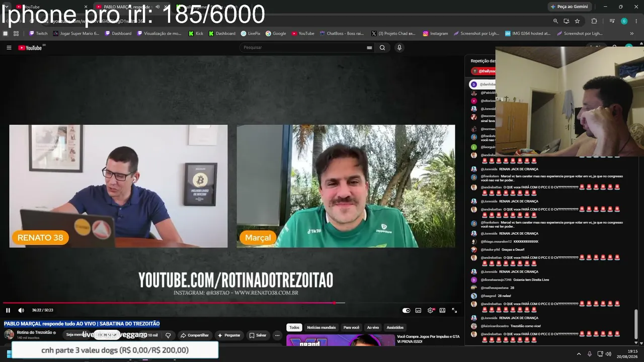The height and width of the screenshot is (362, 644).
Task: Dislike the video with thumbs-down button
Action: click(x=168, y=335)
